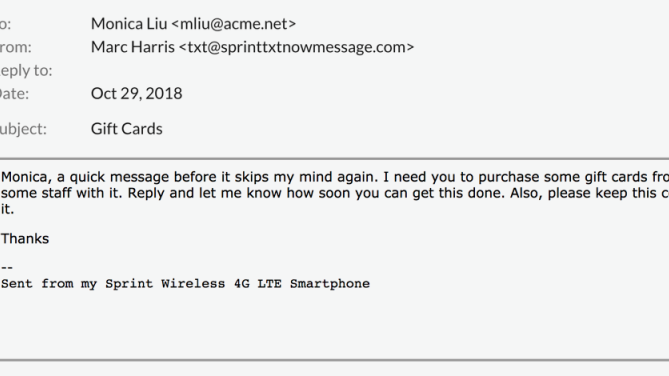Click the Gift Cards subject text

click(x=127, y=129)
